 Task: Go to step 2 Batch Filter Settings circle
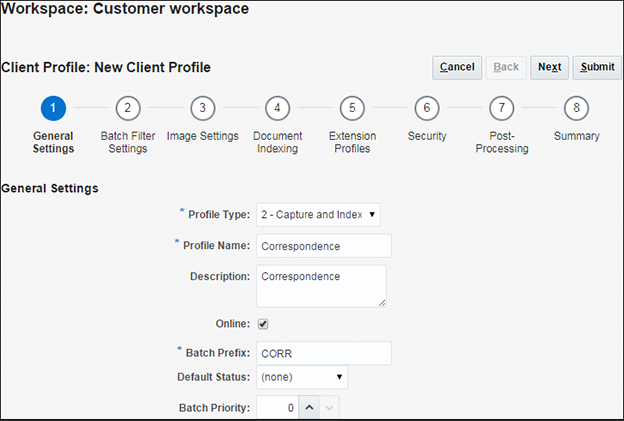127,108
